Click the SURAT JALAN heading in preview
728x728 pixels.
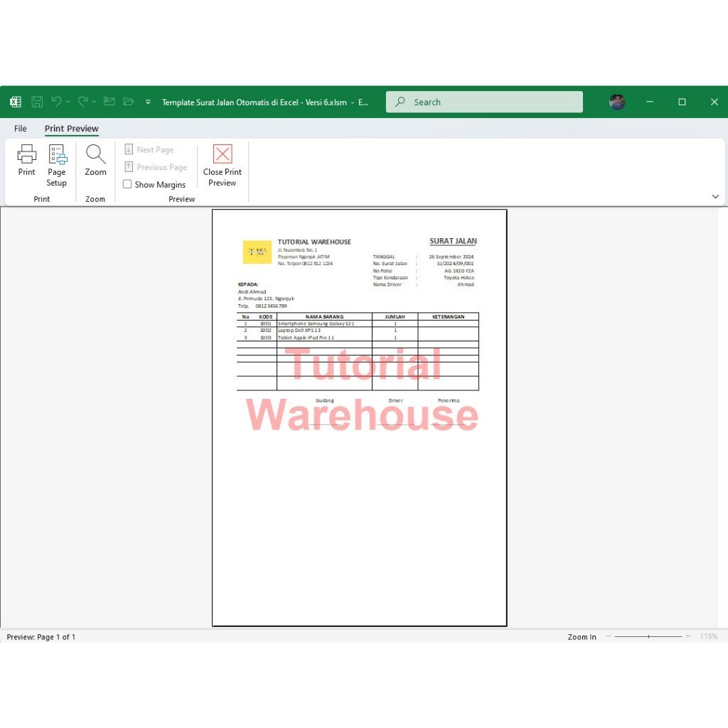pyautogui.click(x=453, y=241)
